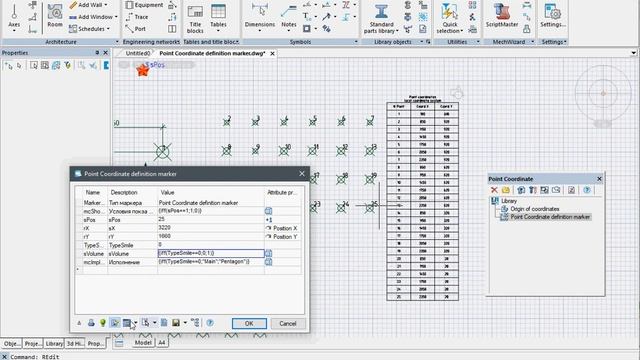Select the Equipment tool in Engineering networks

point(144,5)
